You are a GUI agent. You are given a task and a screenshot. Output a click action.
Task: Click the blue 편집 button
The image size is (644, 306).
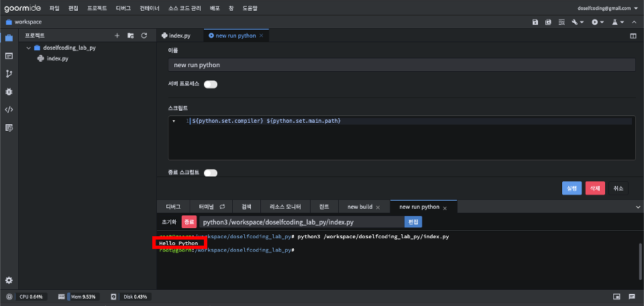coord(413,222)
